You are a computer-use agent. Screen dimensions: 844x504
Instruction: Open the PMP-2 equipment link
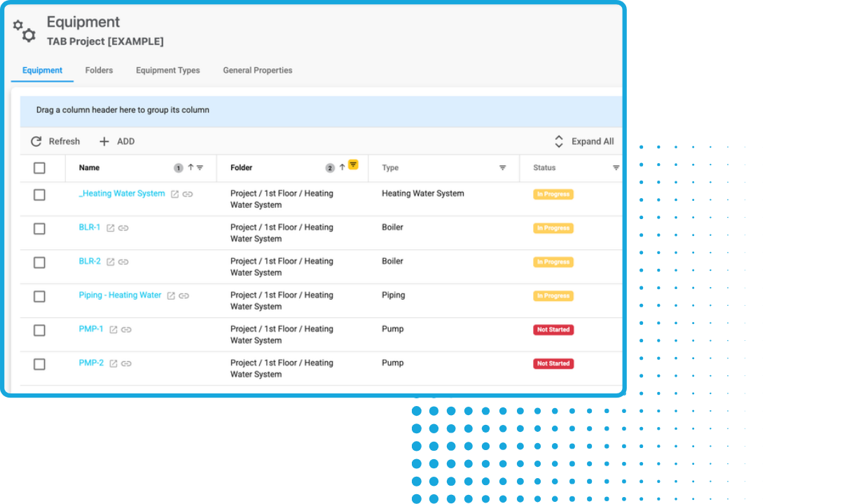click(91, 363)
